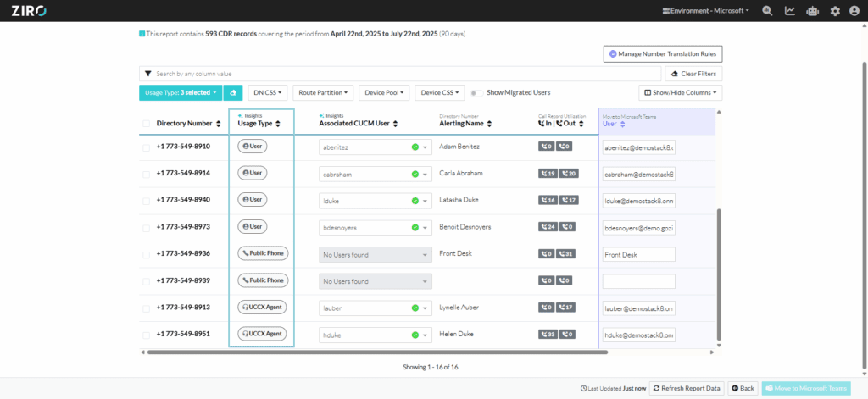Click Teams user field abenitez@demostack8
This screenshot has width=868, height=399.
pyautogui.click(x=639, y=147)
